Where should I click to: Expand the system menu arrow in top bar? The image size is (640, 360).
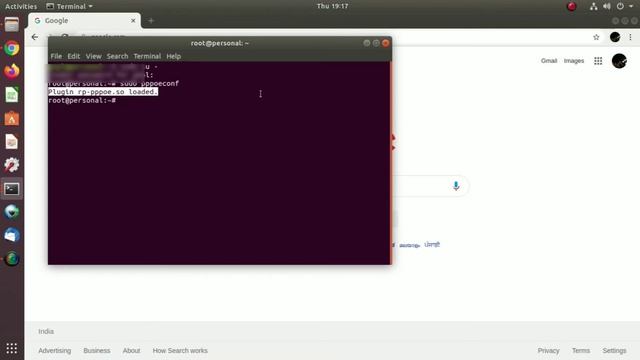point(631,6)
